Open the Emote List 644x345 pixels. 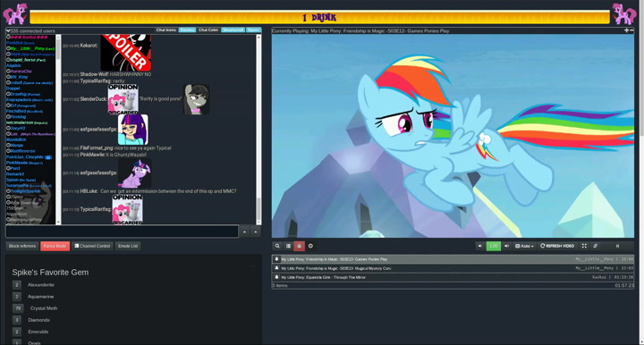(x=128, y=246)
